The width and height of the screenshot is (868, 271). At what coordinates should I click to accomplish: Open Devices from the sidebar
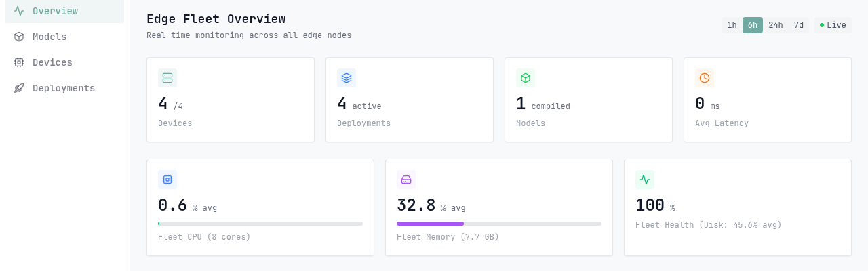click(x=64, y=62)
